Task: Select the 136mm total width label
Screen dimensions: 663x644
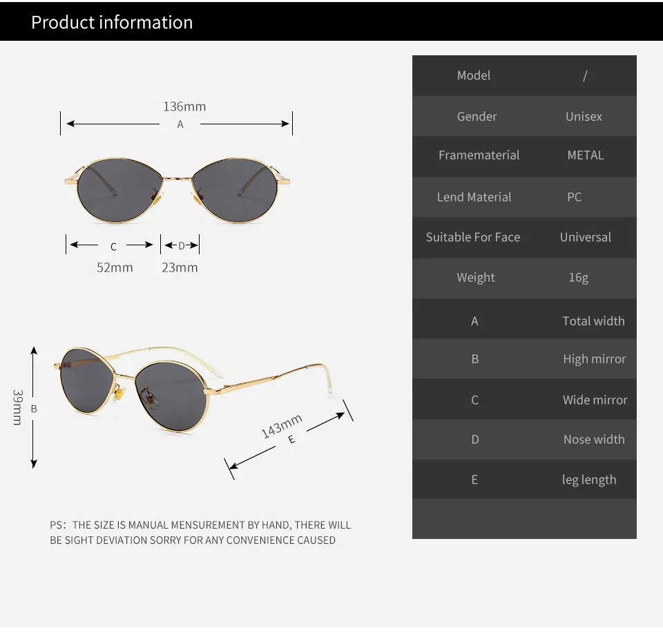Action: 184,106
